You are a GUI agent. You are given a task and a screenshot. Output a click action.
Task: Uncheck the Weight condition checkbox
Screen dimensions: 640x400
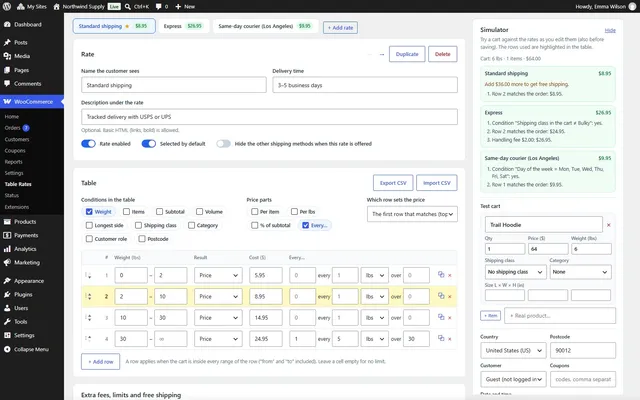click(89, 211)
